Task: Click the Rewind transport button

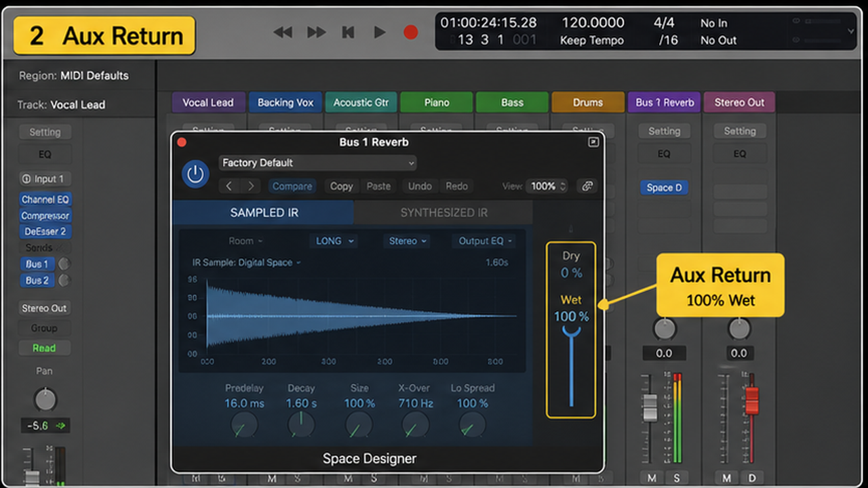Action: pyautogui.click(x=282, y=32)
